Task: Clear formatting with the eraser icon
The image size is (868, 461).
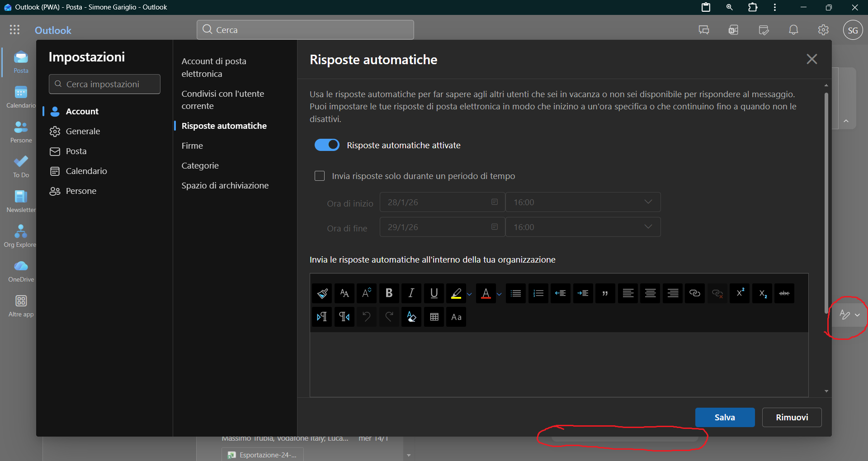Action: tap(411, 317)
